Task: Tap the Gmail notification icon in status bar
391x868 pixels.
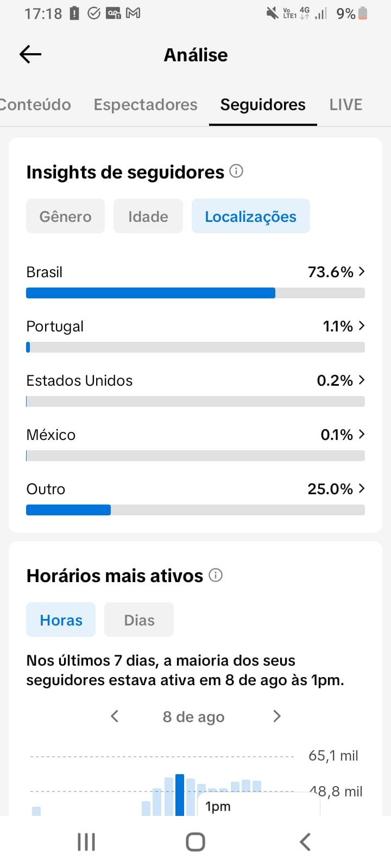Action: (x=133, y=13)
